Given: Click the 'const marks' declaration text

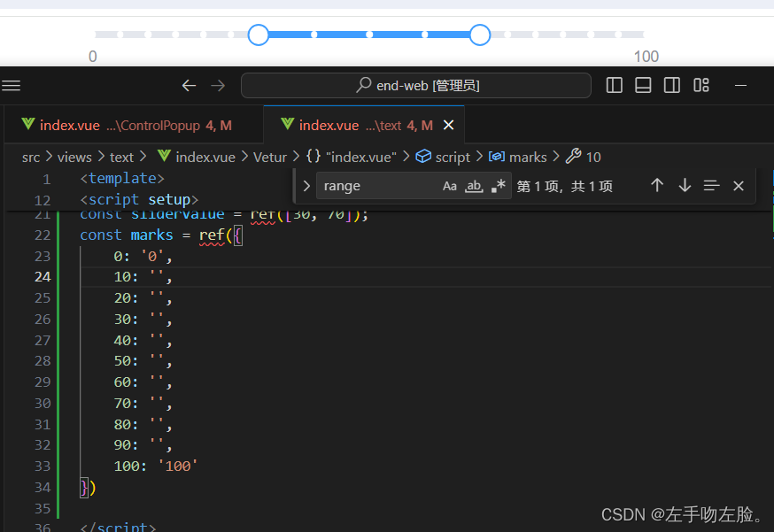Looking at the screenshot, I should click(127, 235).
